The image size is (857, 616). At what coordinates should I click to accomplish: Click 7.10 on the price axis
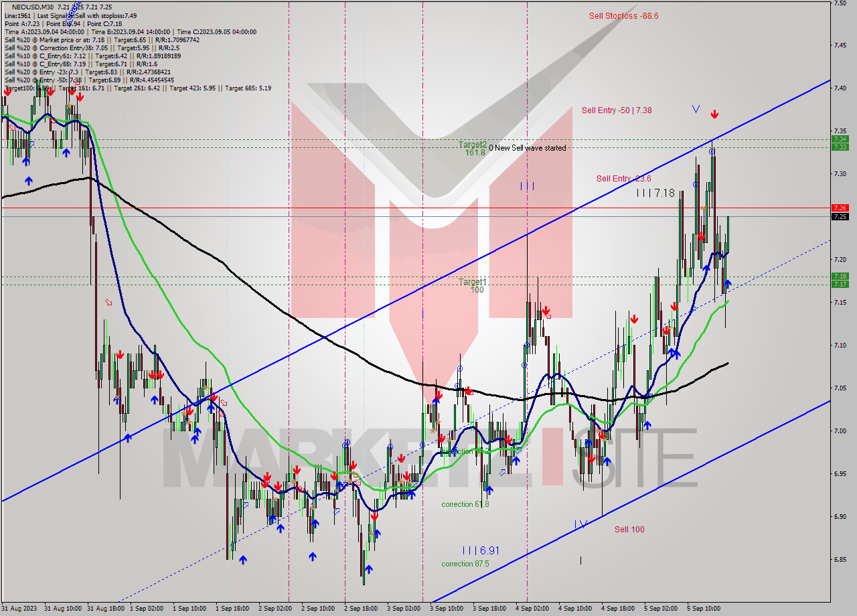[x=840, y=345]
